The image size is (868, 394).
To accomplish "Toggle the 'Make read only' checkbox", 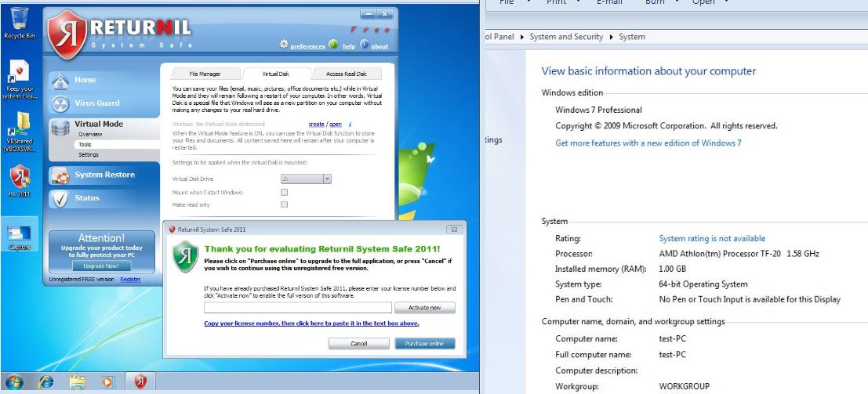I will 284,204.
